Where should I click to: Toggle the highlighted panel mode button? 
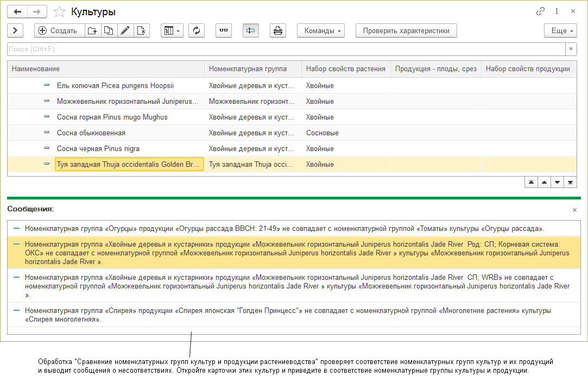pos(250,30)
